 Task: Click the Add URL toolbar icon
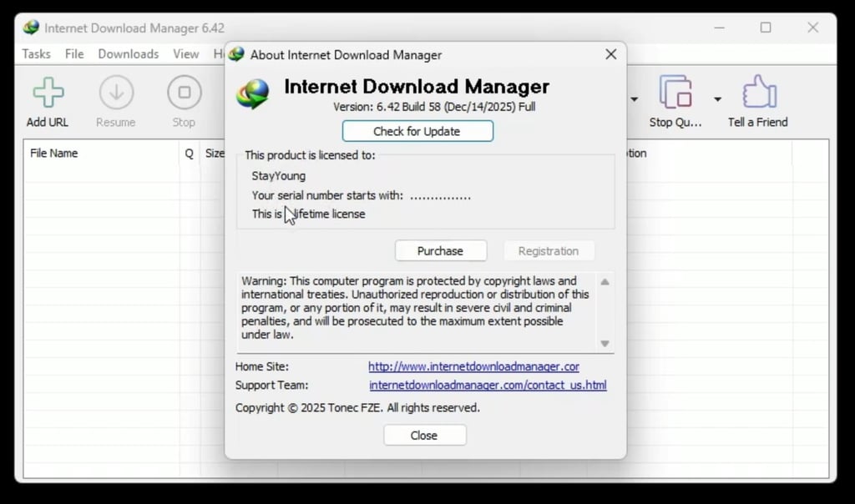click(x=48, y=93)
